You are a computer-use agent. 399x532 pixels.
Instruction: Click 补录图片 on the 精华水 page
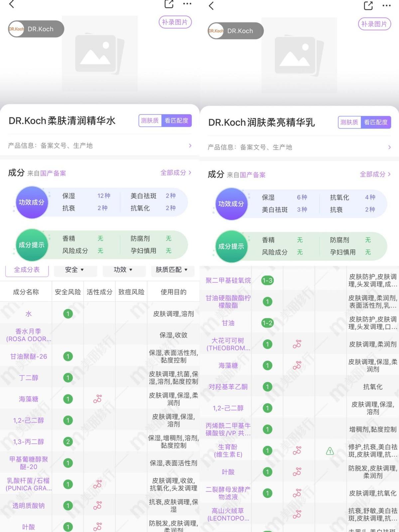[175, 22]
